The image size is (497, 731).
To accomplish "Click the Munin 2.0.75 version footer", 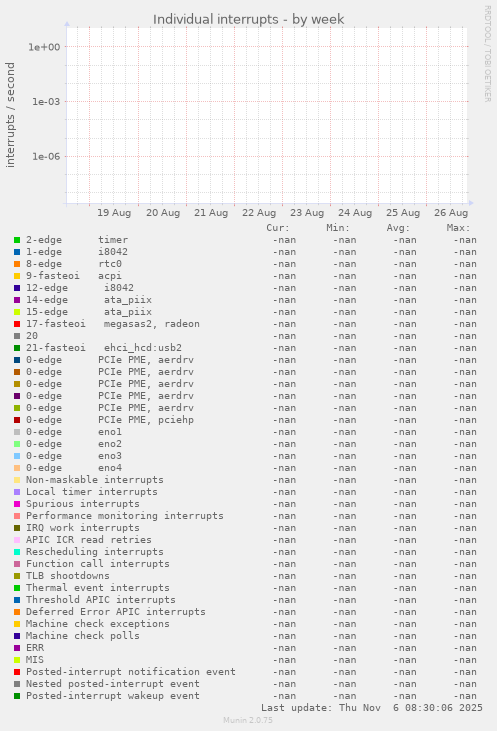I will click(248, 720).
